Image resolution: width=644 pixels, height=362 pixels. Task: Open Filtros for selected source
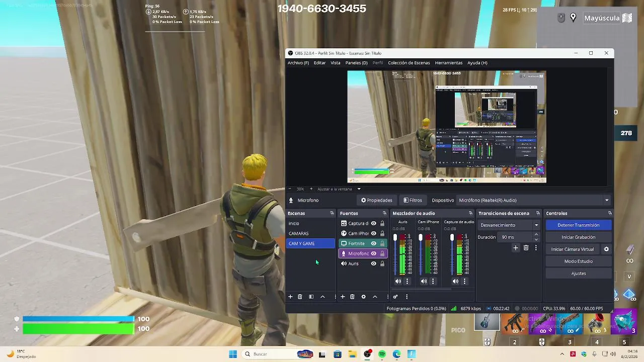click(413, 200)
